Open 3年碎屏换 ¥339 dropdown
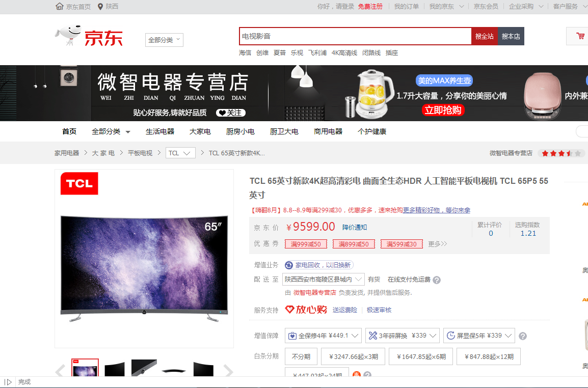This screenshot has height=388, width=588. (403, 336)
